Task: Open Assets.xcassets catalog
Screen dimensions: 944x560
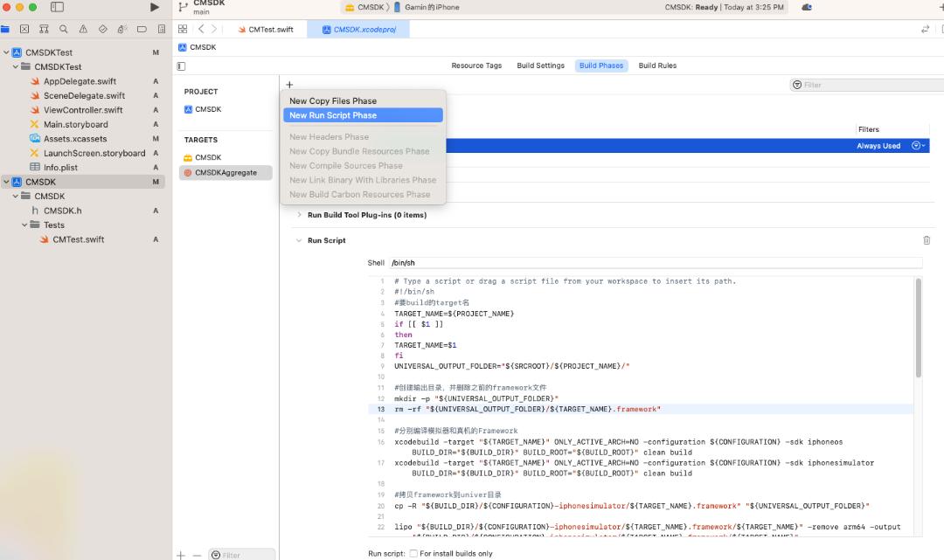Action: (75, 139)
